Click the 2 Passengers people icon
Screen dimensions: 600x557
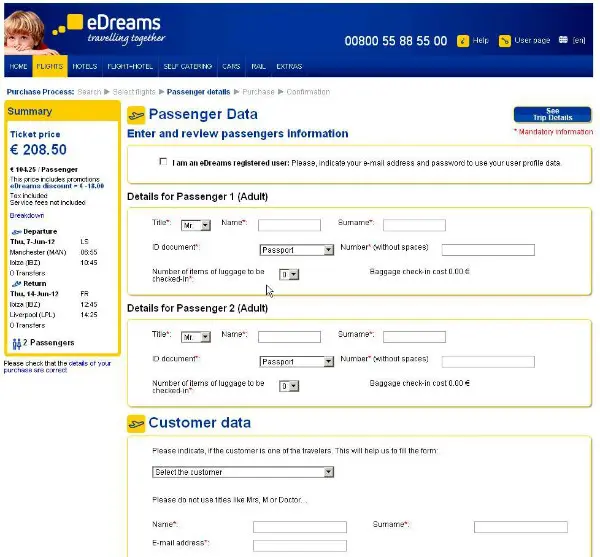click(17, 343)
